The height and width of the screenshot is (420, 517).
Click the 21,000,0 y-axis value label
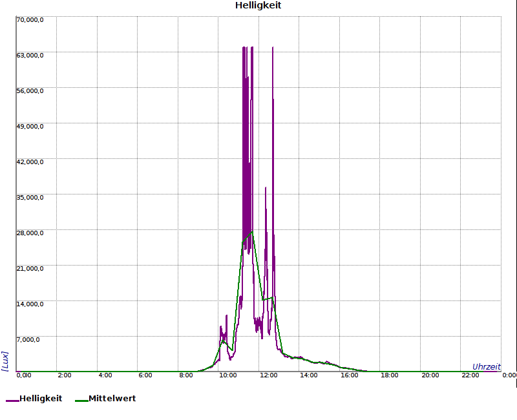click(30, 269)
